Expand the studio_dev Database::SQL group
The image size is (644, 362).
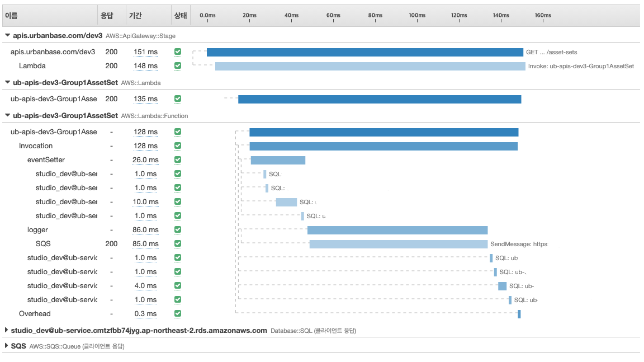[x=7, y=331]
